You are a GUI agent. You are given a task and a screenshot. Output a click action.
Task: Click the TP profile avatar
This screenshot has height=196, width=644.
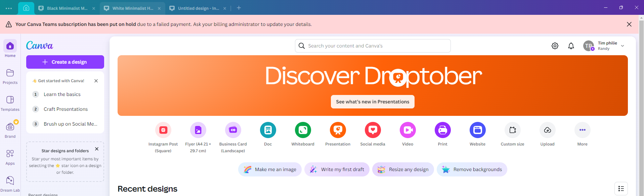coord(589,46)
